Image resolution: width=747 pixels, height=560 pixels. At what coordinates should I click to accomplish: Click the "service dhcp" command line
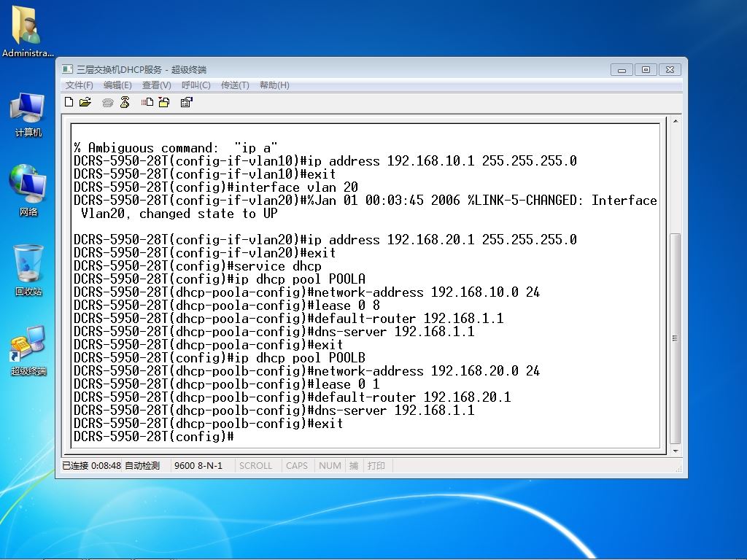coord(198,265)
